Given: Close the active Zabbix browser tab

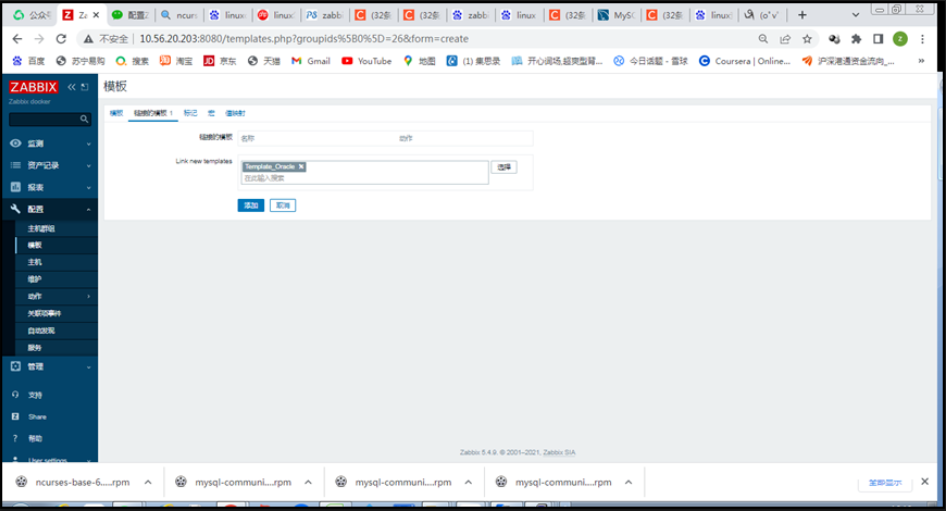Looking at the screenshot, I should pyautogui.click(x=96, y=15).
